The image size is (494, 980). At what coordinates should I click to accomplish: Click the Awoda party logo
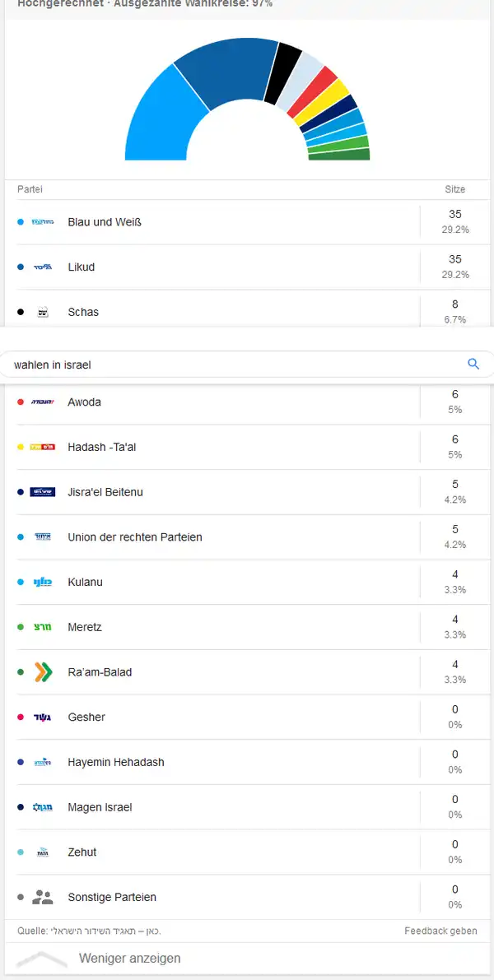click(x=43, y=402)
